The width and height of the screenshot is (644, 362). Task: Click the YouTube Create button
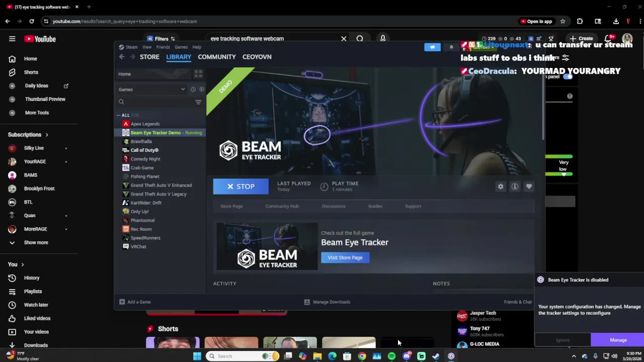pos(581,39)
